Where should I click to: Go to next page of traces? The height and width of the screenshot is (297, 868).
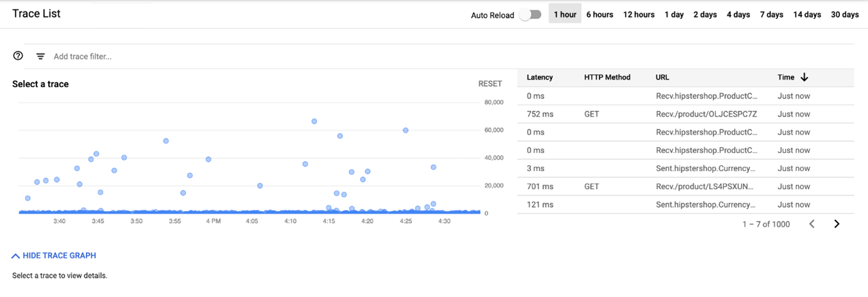pyautogui.click(x=837, y=224)
